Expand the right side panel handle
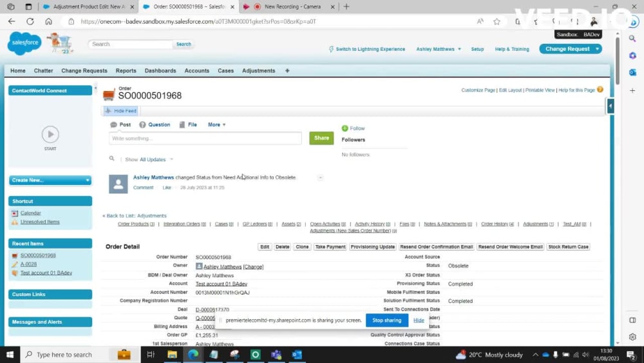The width and height of the screenshot is (644, 363). tap(611, 106)
